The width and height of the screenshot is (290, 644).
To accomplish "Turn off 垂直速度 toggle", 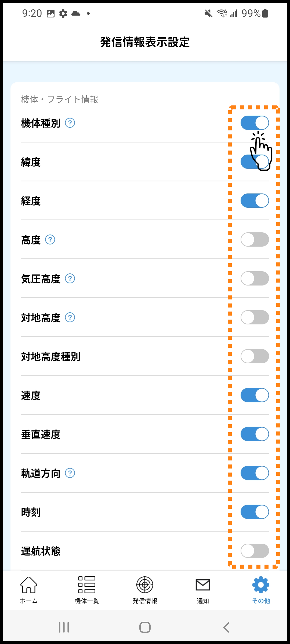I will pos(255,434).
